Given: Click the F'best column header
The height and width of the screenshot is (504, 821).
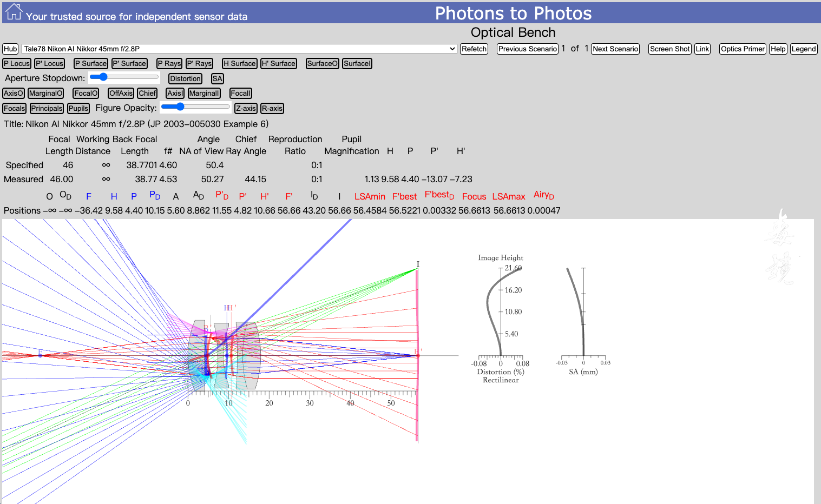Looking at the screenshot, I should (404, 196).
